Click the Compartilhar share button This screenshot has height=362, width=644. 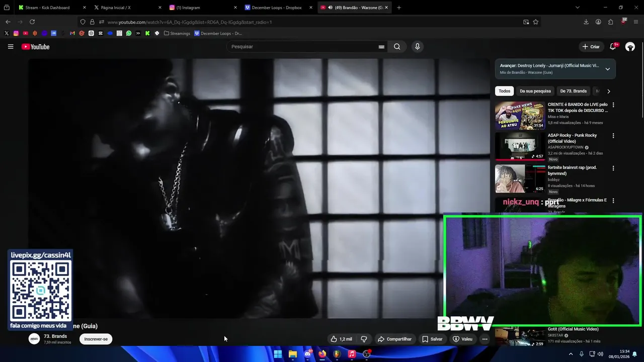click(x=395, y=339)
